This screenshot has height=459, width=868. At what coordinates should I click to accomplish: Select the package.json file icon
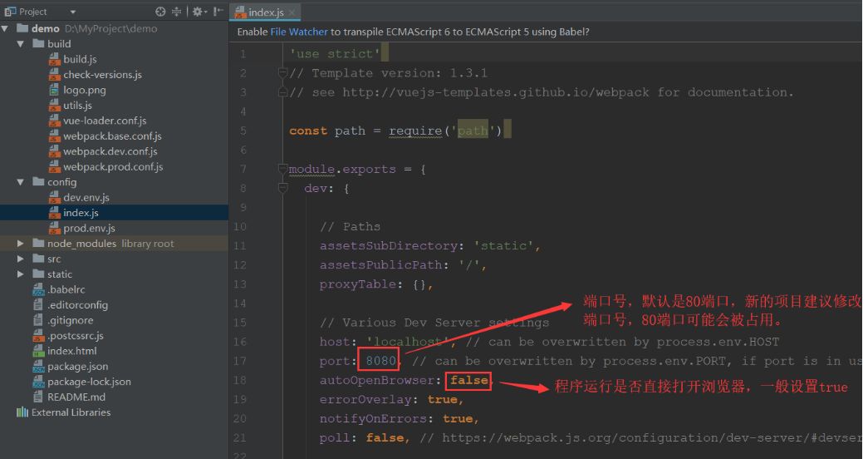pyautogui.click(x=38, y=367)
